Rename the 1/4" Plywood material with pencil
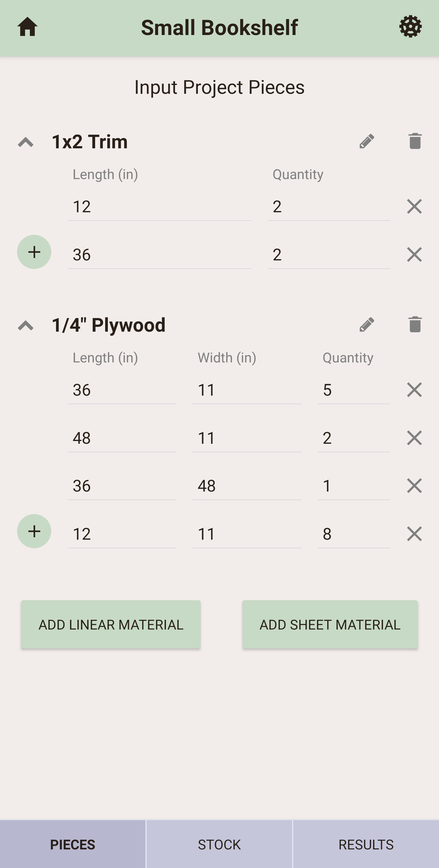This screenshot has height=868, width=439. click(367, 324)
